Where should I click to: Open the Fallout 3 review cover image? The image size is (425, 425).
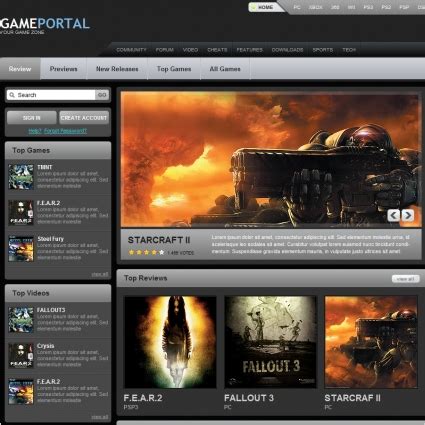tap(270, 342)
